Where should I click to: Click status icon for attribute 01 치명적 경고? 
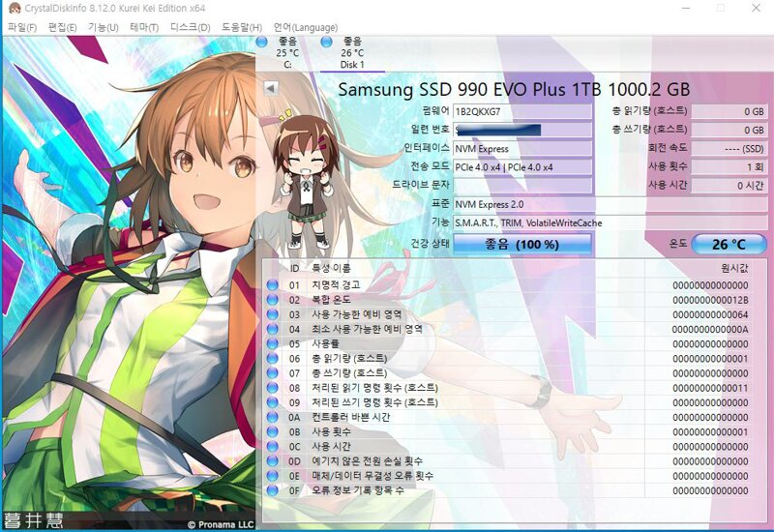272,284
